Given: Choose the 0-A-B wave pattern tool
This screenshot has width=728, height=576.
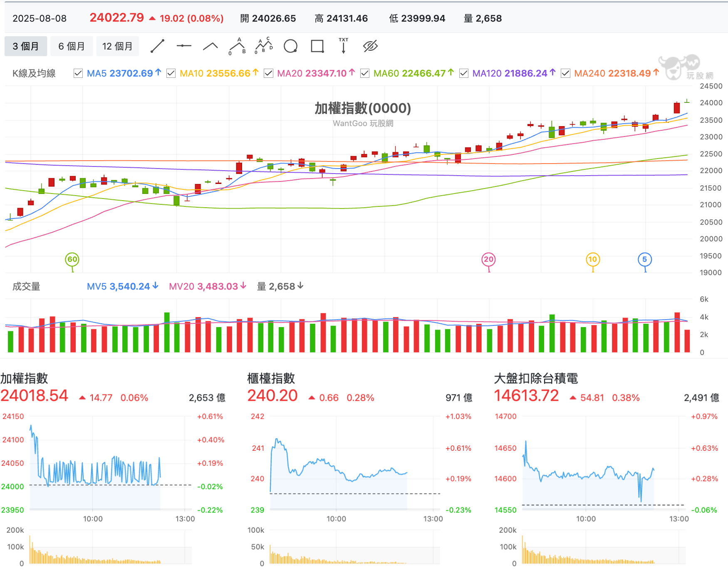Looking at the screenshot, I should click(x=237, y=46).
